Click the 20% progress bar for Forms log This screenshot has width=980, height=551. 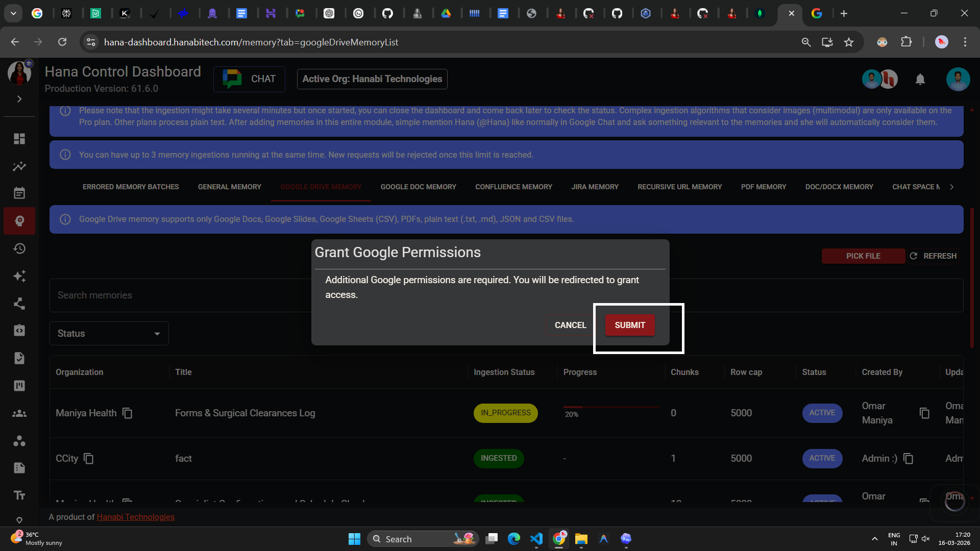610,408
